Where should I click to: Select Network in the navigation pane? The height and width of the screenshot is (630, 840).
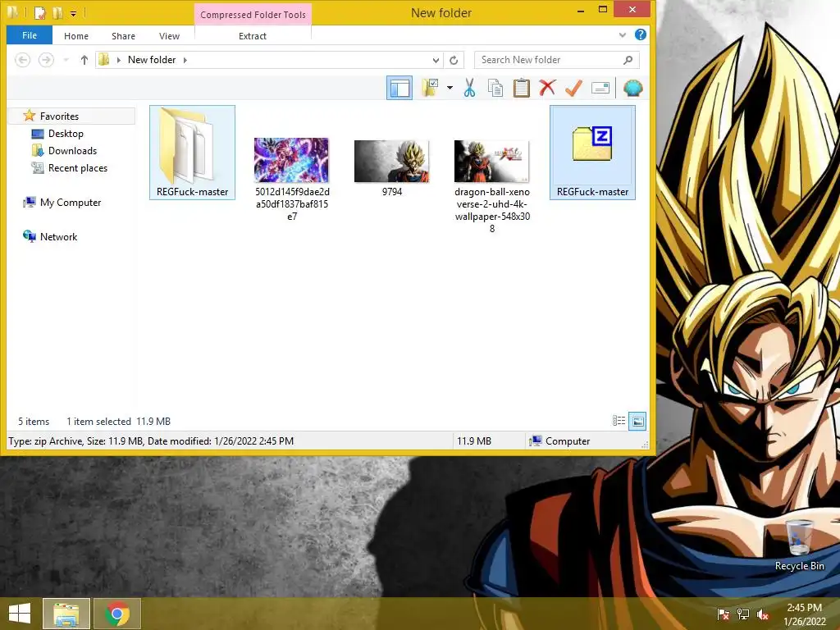[58, 237]
